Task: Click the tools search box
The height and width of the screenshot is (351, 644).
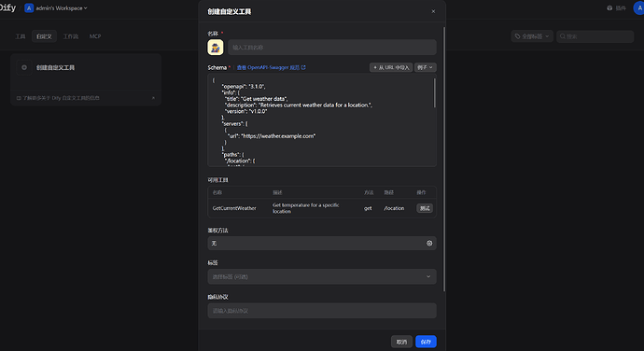Action: click(595, 36)
